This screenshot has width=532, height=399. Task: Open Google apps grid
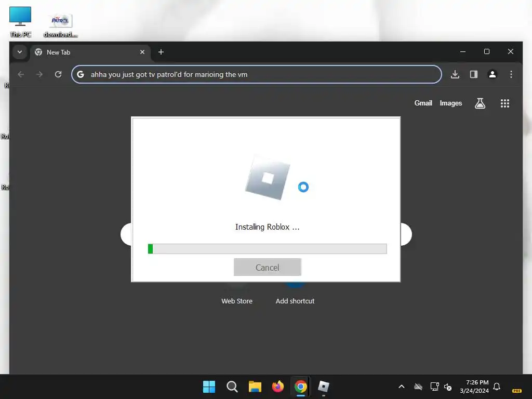pos(505,103)
